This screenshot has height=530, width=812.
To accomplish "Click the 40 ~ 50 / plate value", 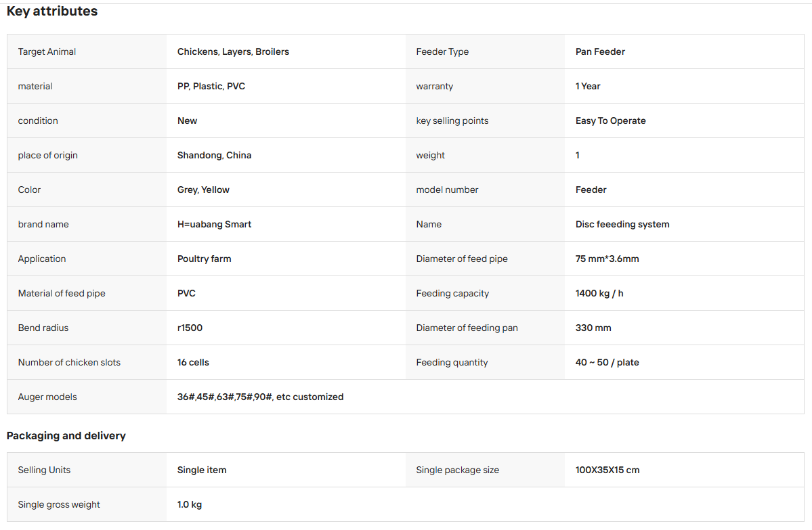I will [x=607, y=362].
